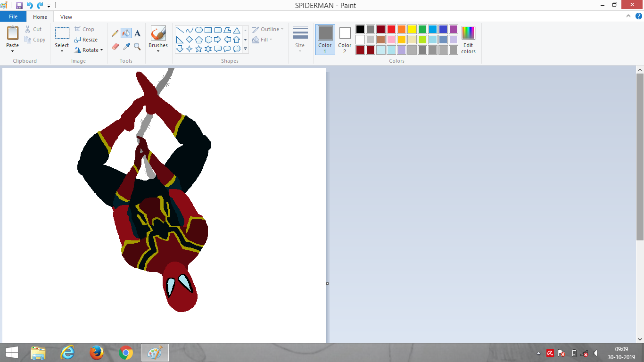This screenshot has height=362, width=644.
Task: Pick the black color swatch
Action: [360, 29]
